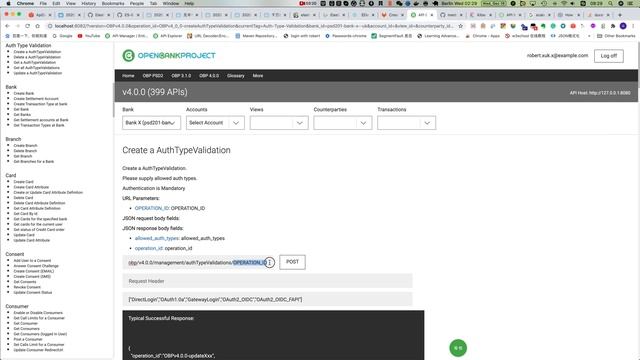Click the sidebar vertical scrollbar
Screen dimensions: 640x360
tap(113, 99)
